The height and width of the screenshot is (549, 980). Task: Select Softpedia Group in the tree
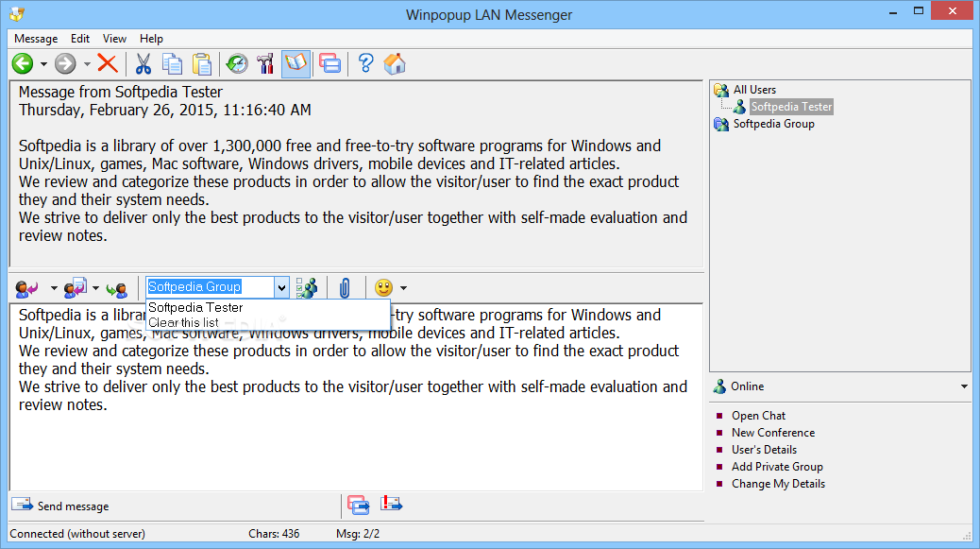point(774,124)
